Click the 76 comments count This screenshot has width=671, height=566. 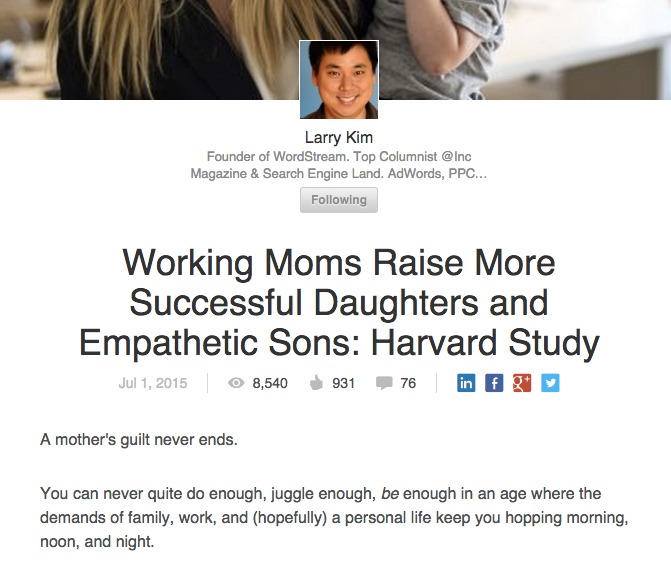point(408,383)
